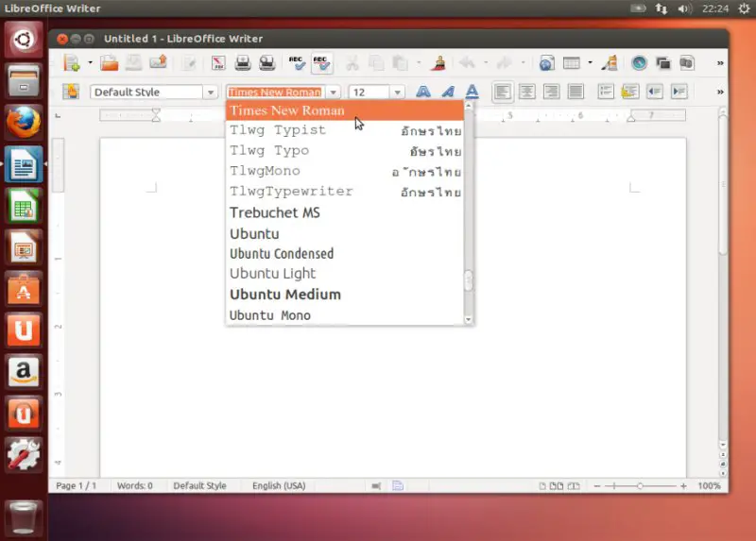Toggle Underline formatting
This screenshot has width=756, height=541.
point(472,92)
